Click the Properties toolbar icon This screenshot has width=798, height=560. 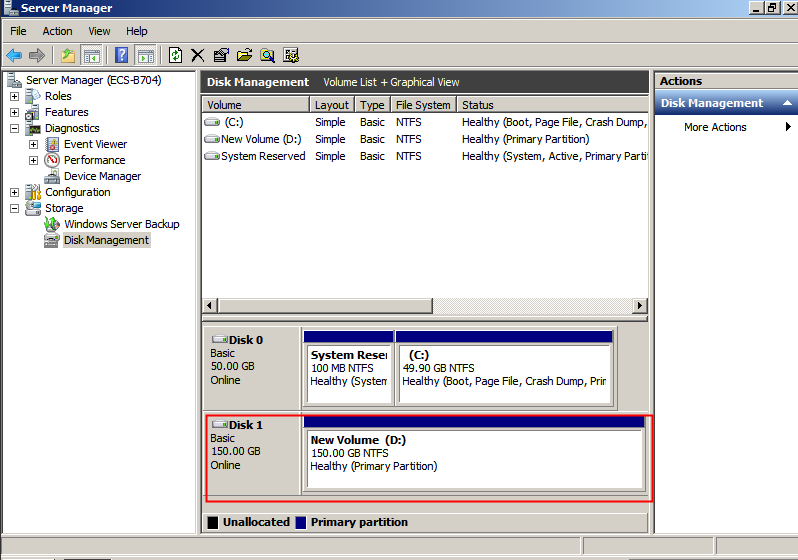click(221, 55)
